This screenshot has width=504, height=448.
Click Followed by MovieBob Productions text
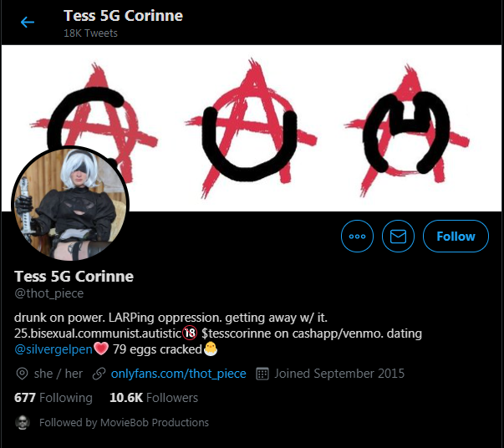(124, 422)
